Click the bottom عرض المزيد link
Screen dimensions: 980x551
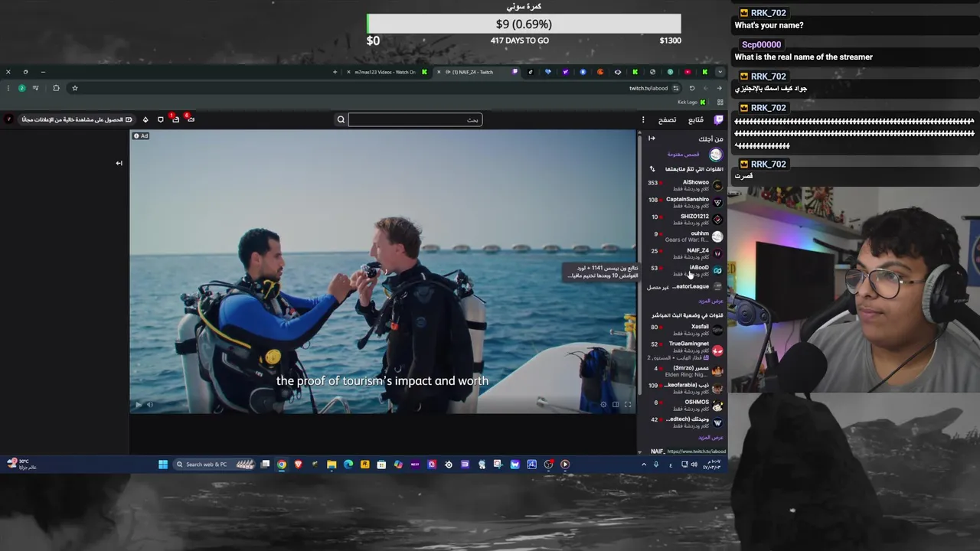[710, 437]
